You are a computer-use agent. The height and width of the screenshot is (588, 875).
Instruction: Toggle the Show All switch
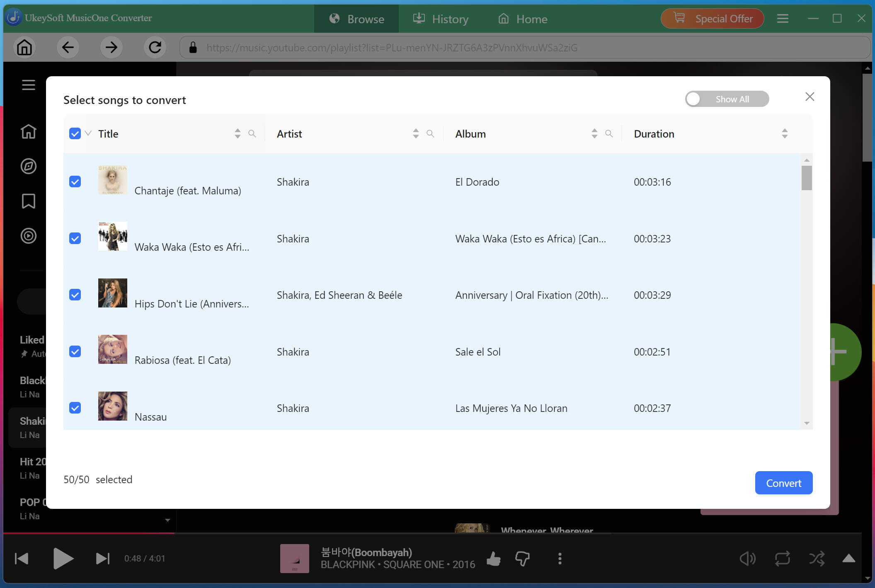pos(727,99)
